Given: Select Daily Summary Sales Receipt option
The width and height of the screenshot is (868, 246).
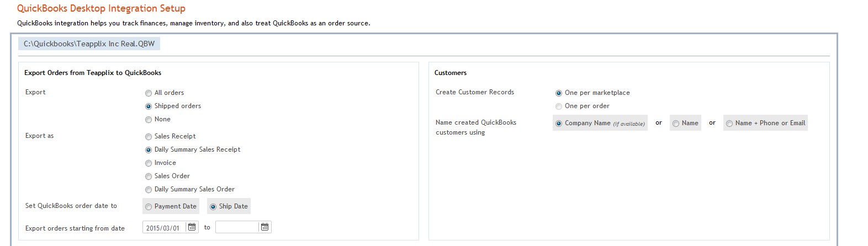Looking at the screenshot, I should 149,150.
